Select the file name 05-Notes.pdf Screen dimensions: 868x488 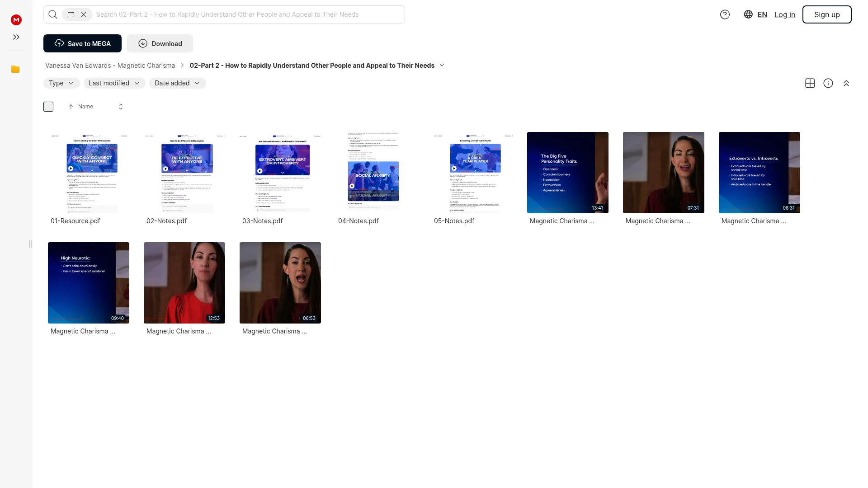454,221
